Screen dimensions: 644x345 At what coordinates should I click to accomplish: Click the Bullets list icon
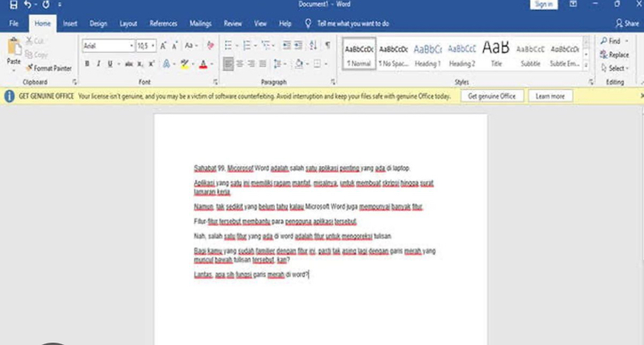point(228,46)
